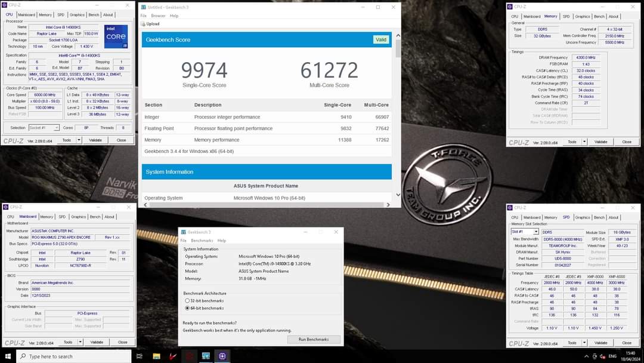The width and height of the screenshot is (644, 363).
Task: Click Tools button in CPU-Z Mainboard window
Action: click(x=68, y=342)
